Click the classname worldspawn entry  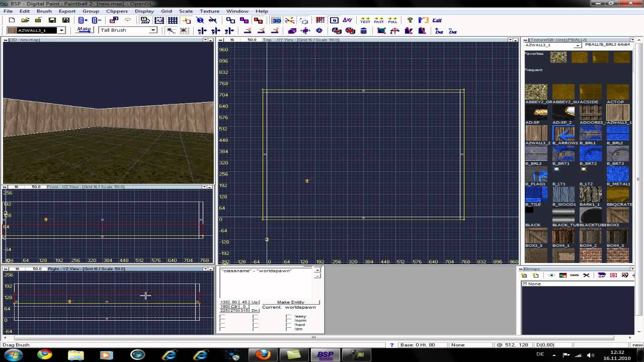coord(257,271)
